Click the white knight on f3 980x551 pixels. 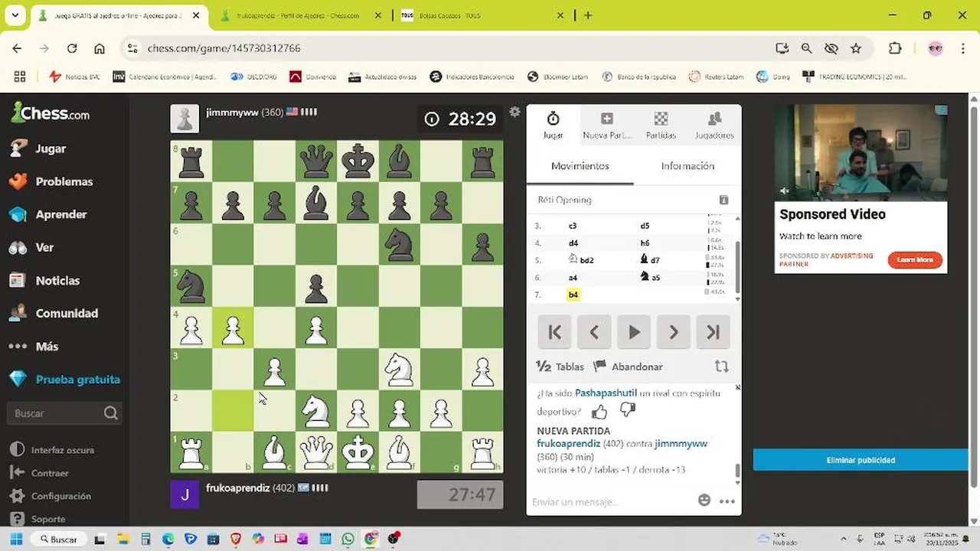pyautogui.click(x=399, y=370)
